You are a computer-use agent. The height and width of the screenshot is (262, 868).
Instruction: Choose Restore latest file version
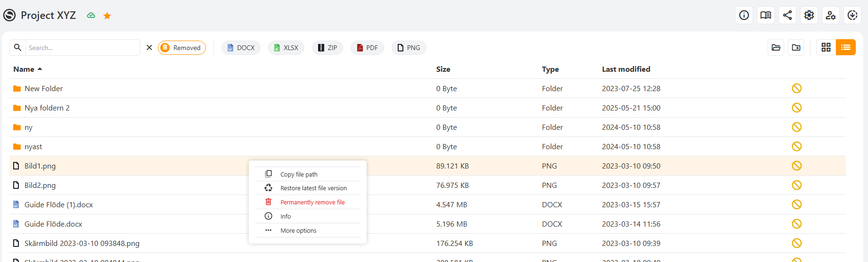(x=308, y=188)
